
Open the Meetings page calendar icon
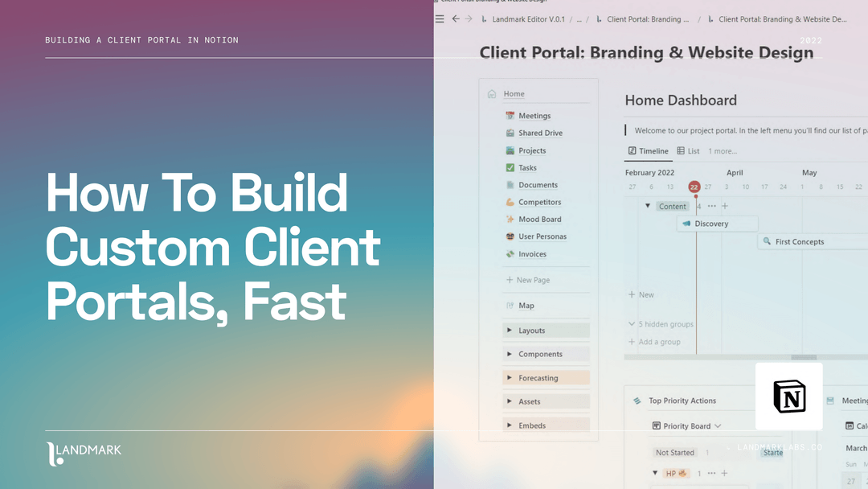[x=510, y=115]
